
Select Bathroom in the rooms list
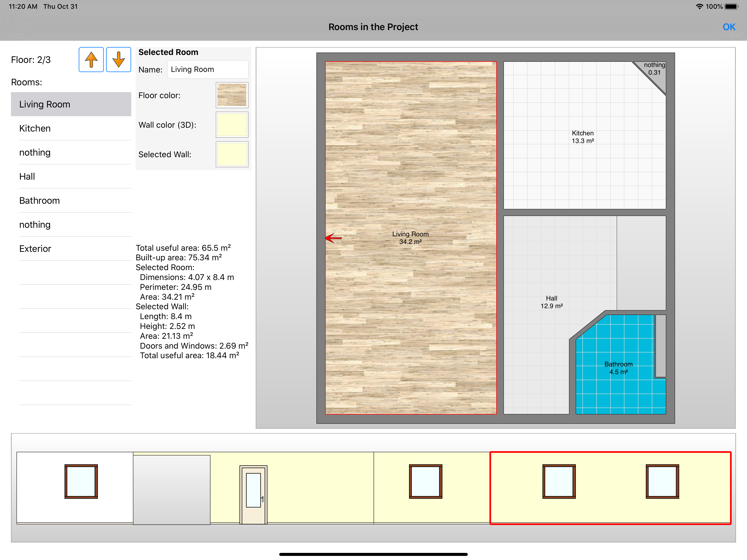pyautogui.click(x=71, y=201)
